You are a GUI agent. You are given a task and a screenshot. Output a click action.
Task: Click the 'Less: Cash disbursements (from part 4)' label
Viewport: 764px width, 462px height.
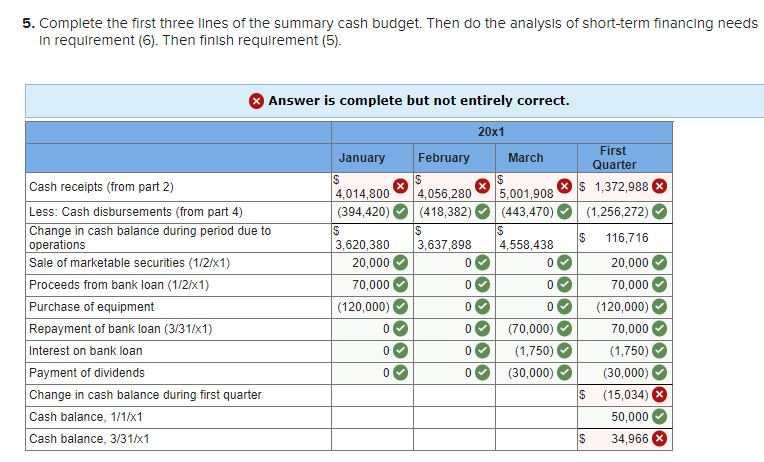click(136, 212)
